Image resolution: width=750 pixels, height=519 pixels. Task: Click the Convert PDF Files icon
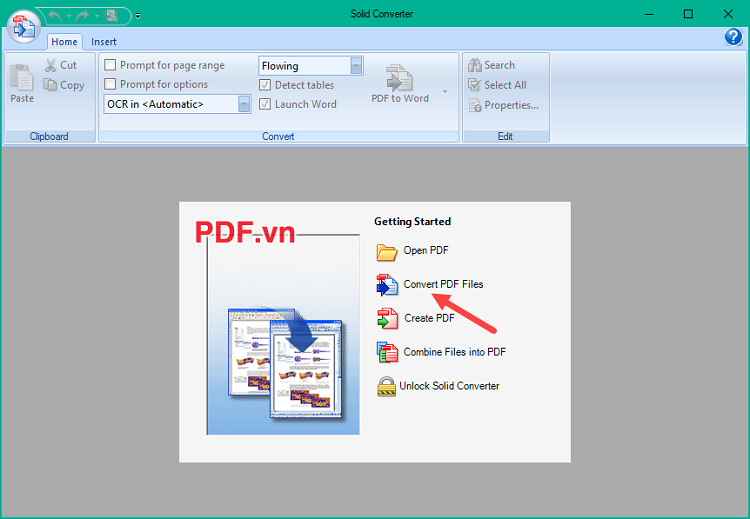pos(387,285)
